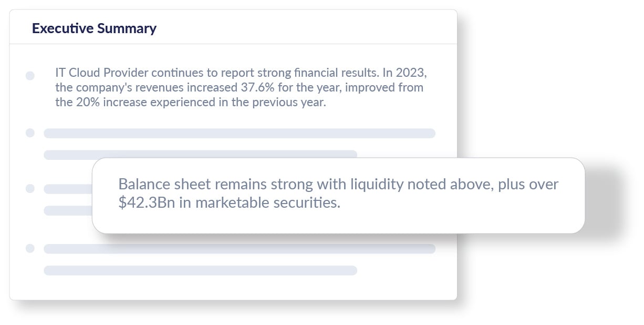
Task: Select the last short placeholder line at the bottom
Action: coord(200,270)
